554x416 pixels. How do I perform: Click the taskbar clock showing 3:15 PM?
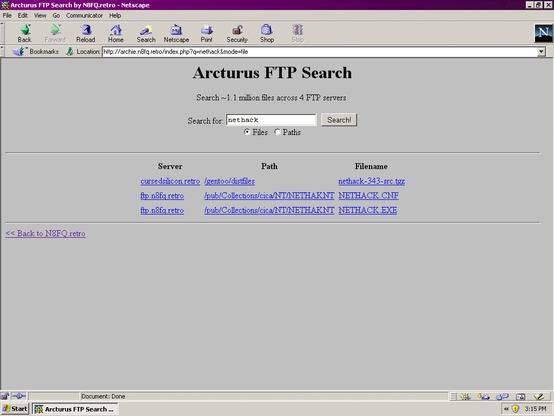tap(535, 409)
